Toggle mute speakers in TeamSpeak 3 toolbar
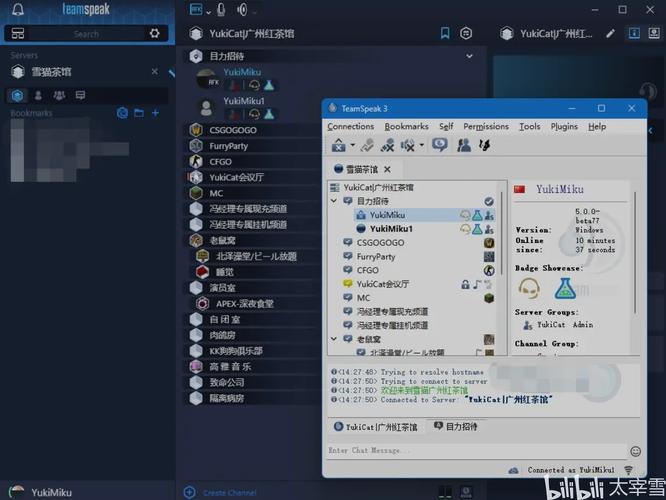The width and height of the screenshot is (666, 500). 407,145
